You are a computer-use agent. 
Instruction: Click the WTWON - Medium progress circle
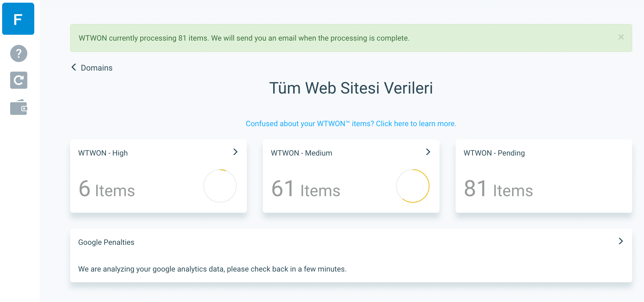click(413, 186)
